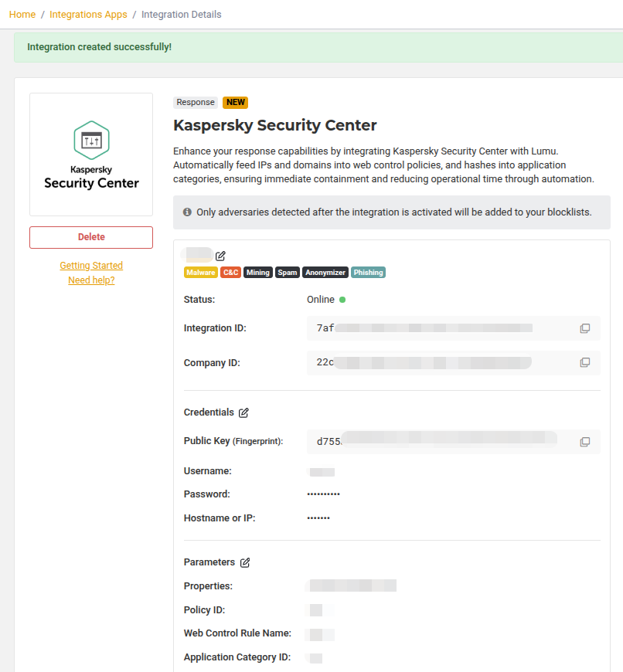Go to Home breadcrumb
Screen dimensions: 623x672
tap(22, 15)
